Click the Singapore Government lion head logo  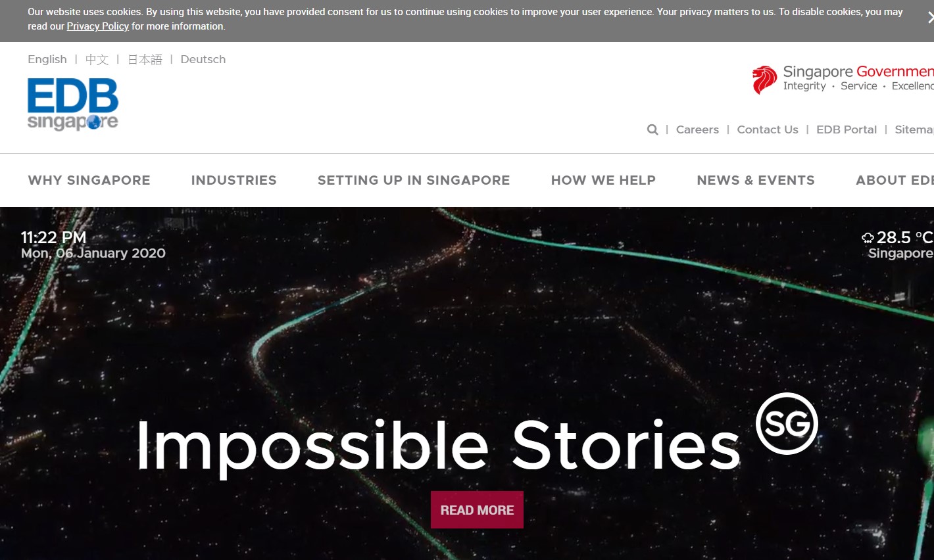click(764, 80)
